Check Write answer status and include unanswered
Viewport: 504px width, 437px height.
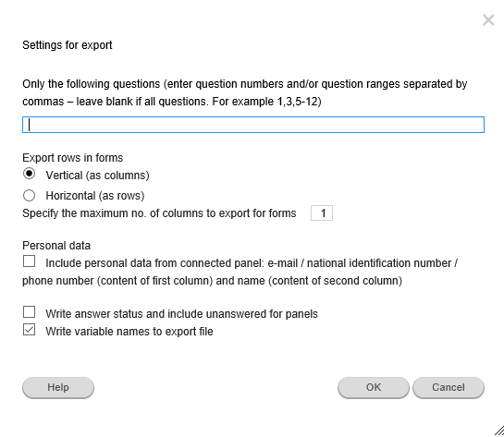point(29,311)
